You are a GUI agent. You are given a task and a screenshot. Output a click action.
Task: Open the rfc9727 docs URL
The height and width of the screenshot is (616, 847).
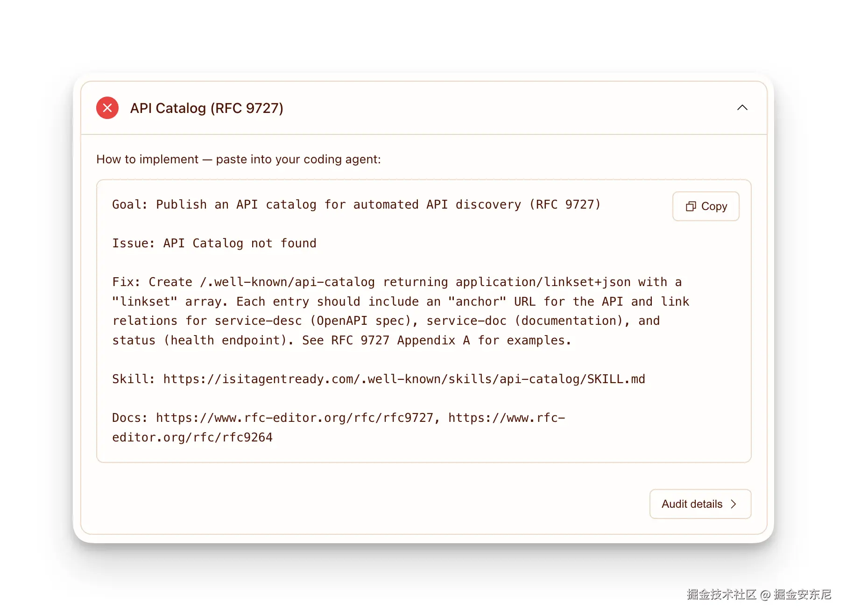click(295, 418)
